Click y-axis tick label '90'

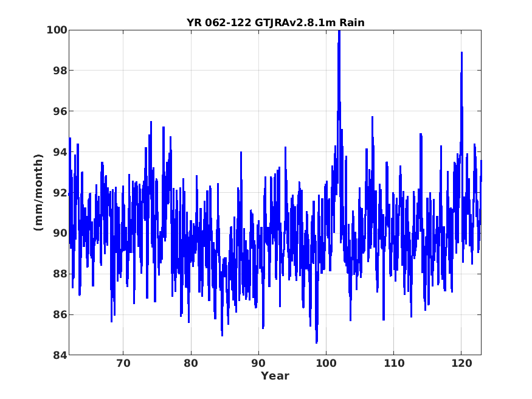click(x=60, y=233)
